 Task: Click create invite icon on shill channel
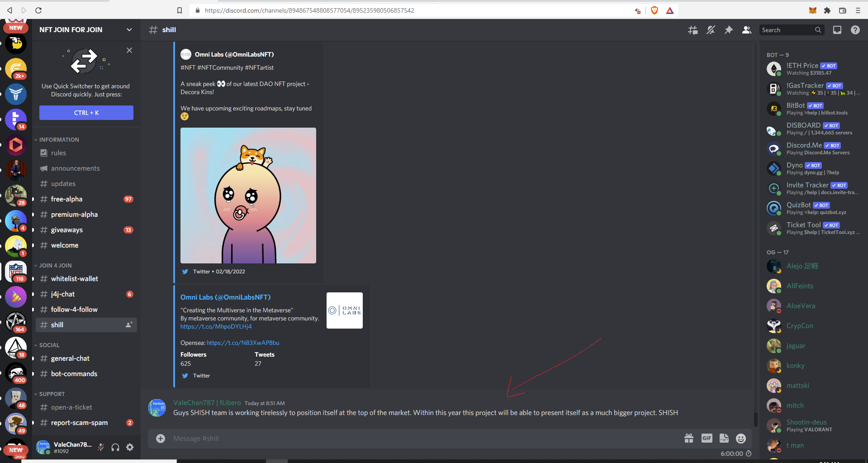click(x=129, y=325)
